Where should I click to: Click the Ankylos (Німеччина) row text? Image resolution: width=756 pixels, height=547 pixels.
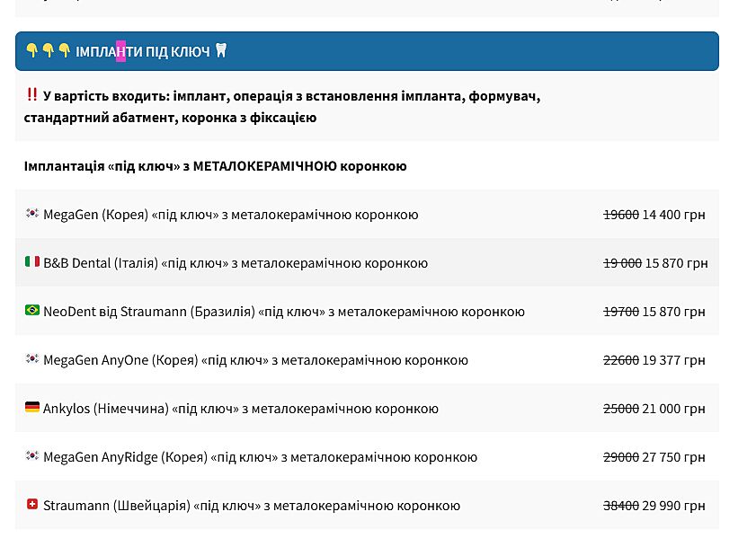241,409
